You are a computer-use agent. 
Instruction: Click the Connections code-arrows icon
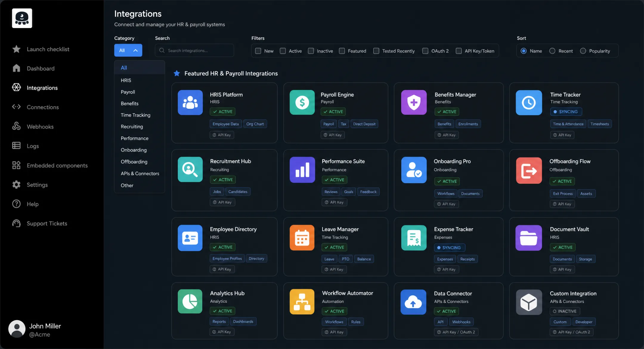click(x=16, y=107)
